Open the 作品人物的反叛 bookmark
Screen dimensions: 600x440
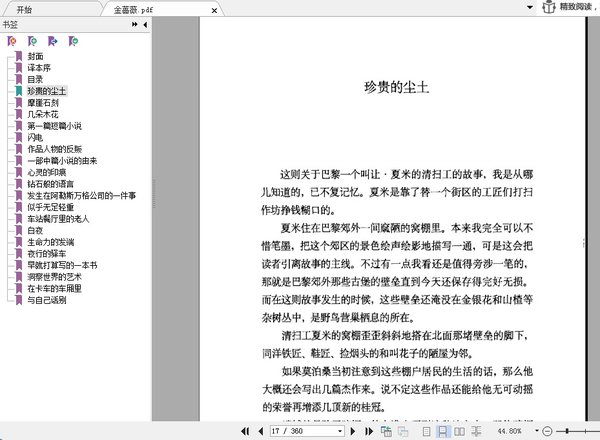(54, 149)
